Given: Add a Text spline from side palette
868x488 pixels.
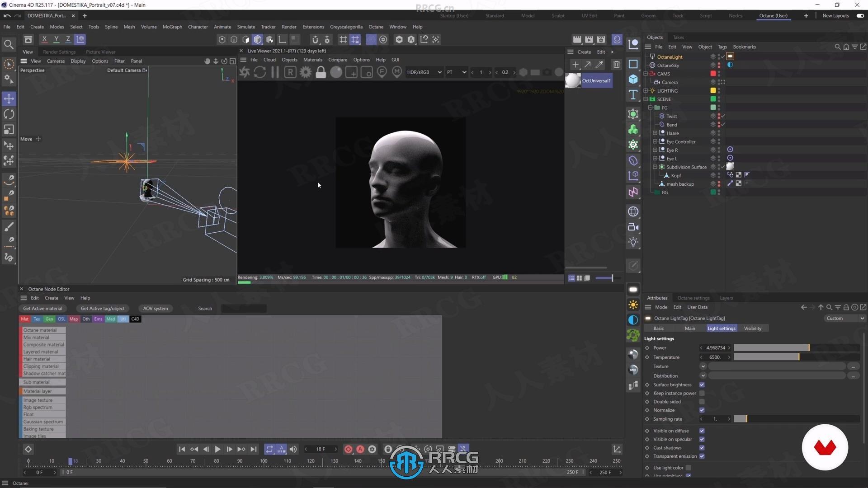Looking at the screenshot, I should click(x=633, y=95).
